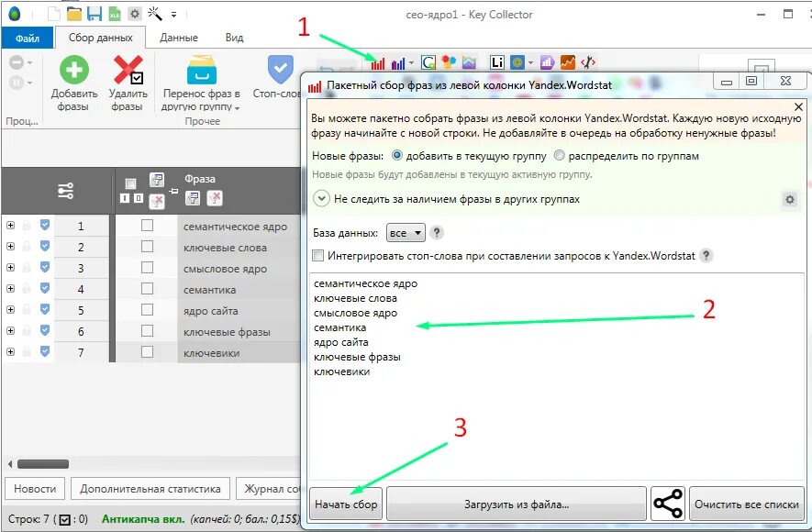Screen dimensions: 812x532
Task: Tick checkbox for 'семантическое ядро' row
Action: tap(147, 225)
